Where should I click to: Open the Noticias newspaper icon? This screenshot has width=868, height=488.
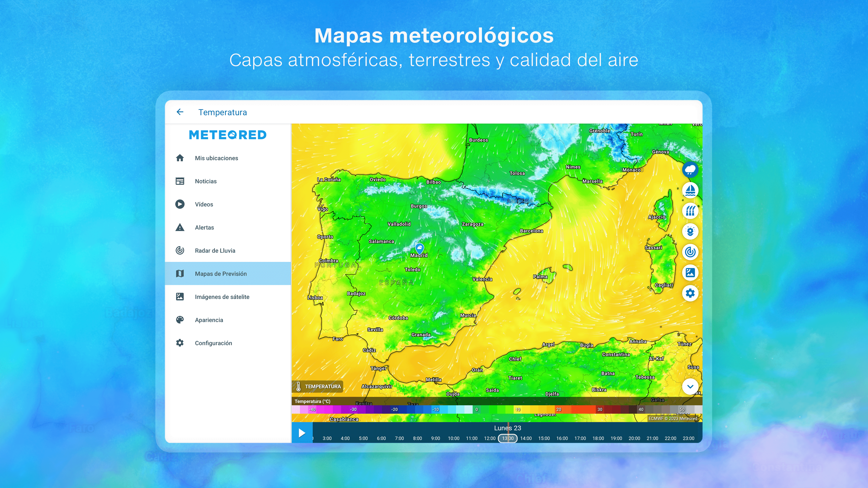[180, 181]
